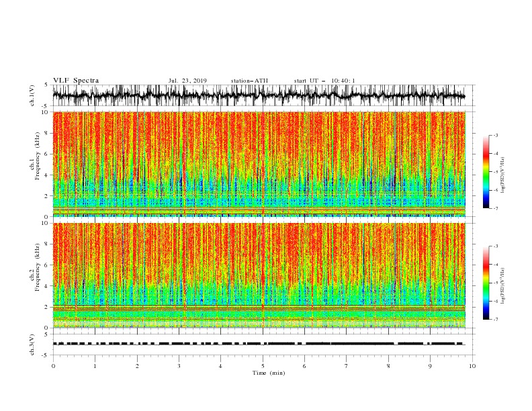
Task: Click the '2' tick on the time axis
Action: [137, 366]
